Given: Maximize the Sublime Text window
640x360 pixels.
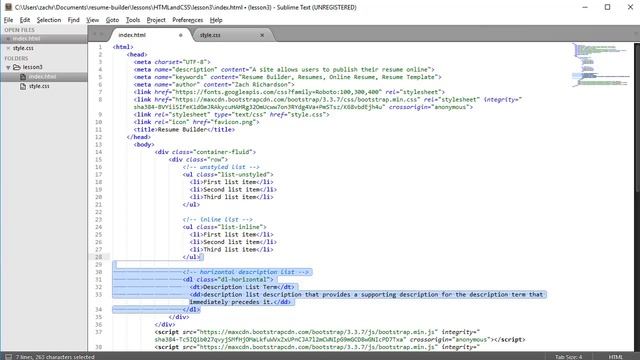Looking at the screenshot, I should pos(607,7).
